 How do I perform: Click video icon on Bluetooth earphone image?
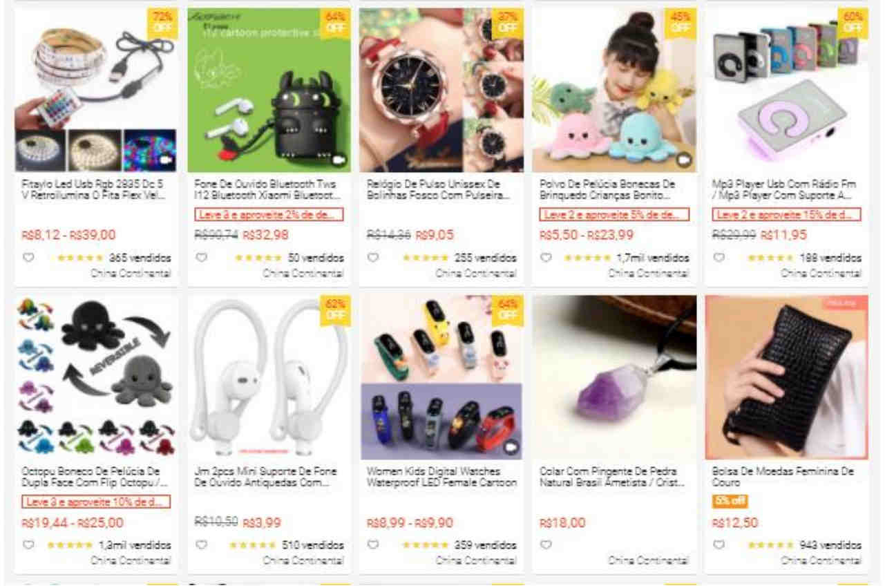(x=339, y=160)
